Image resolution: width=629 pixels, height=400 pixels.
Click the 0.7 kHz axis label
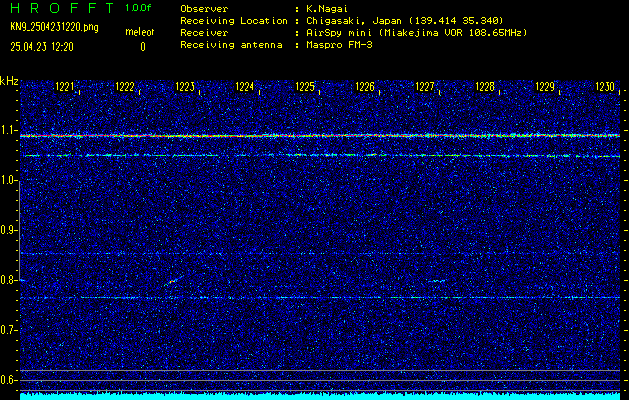(8, 330)
